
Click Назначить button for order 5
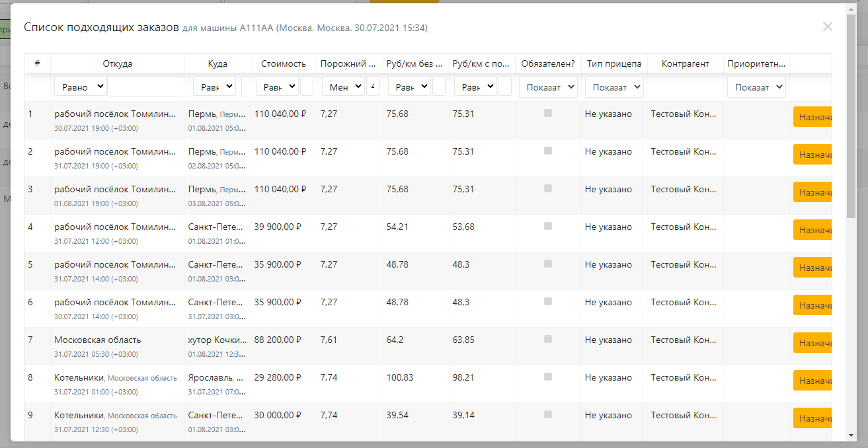(812, 268)
